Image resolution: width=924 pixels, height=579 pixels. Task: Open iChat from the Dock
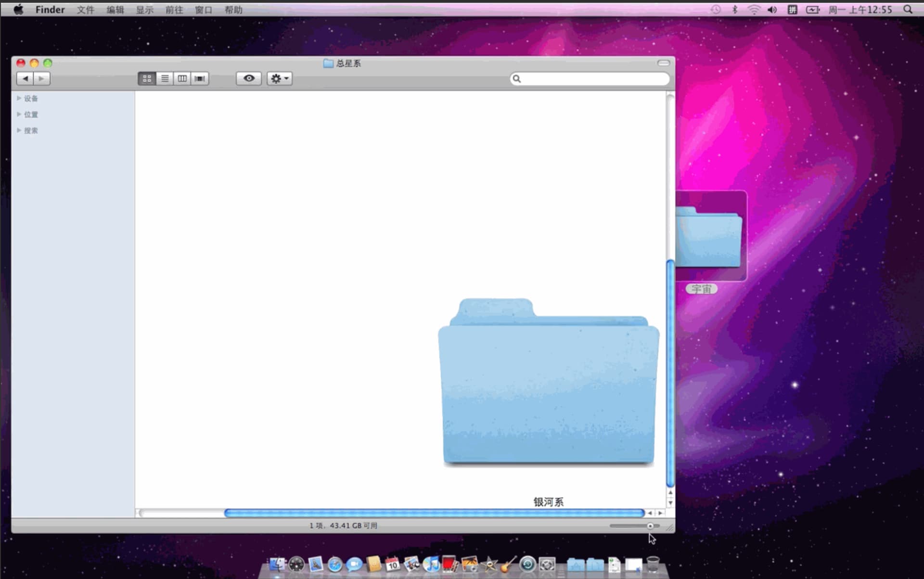[x=354, y=564]
